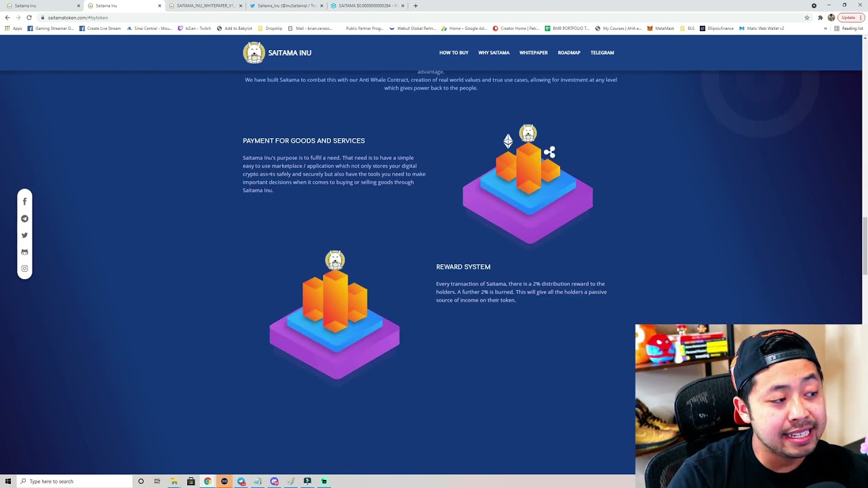Open Matic Web Wallet v2 bookmark
868x488 pixels.
(762, 28)
